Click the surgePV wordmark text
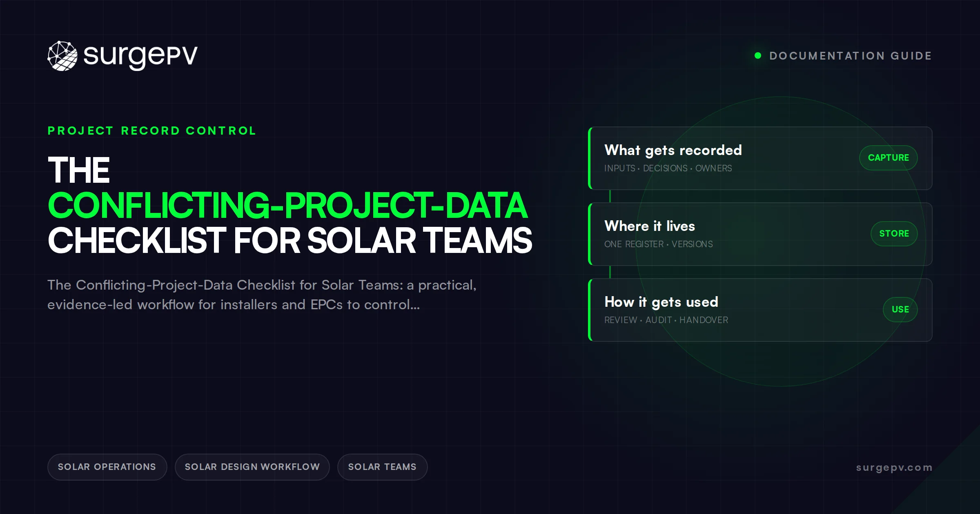This screenshot has width=980, height=514. coord(140,56)
